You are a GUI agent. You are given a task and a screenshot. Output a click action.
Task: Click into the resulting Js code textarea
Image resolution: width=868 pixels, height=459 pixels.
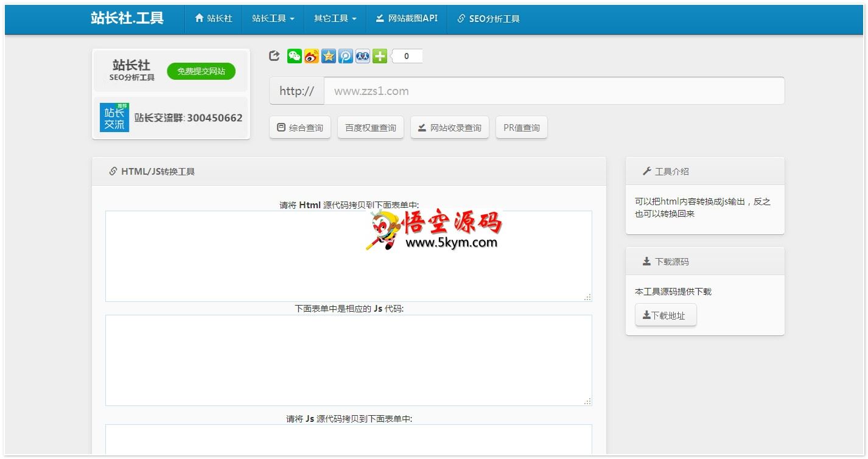click(x=349, y=360)
